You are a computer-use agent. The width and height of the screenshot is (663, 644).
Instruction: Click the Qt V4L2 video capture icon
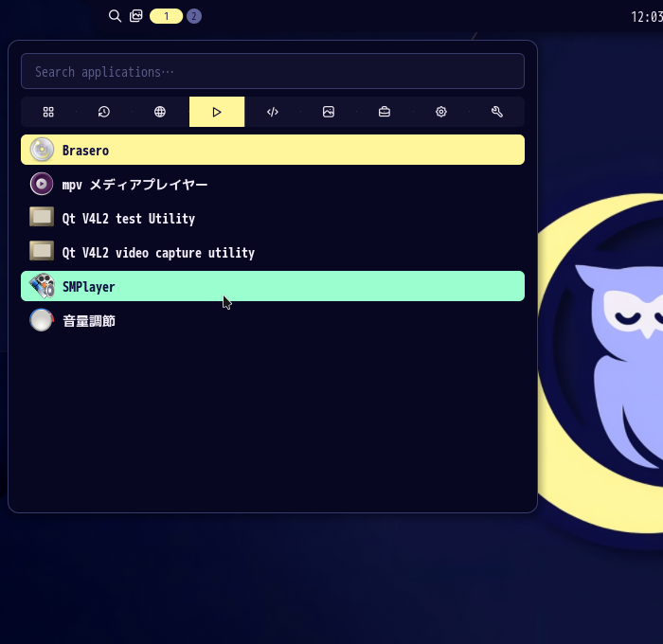(42, 251)
